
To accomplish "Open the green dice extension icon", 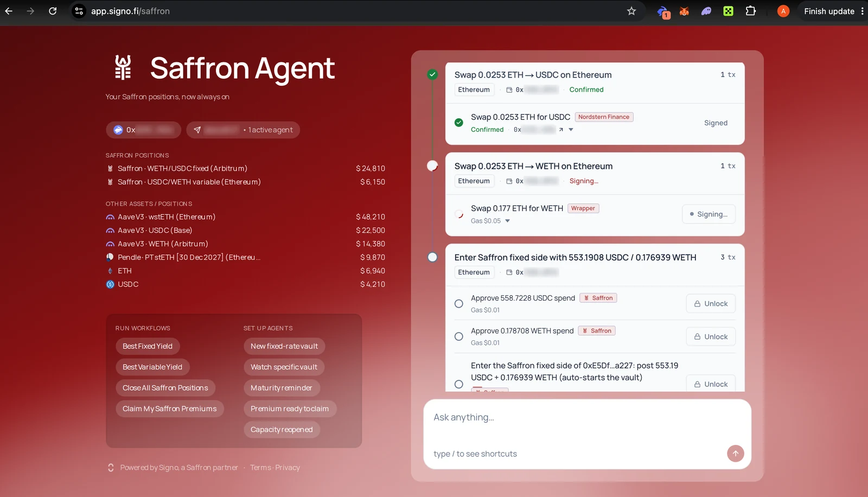I will 728,11.
